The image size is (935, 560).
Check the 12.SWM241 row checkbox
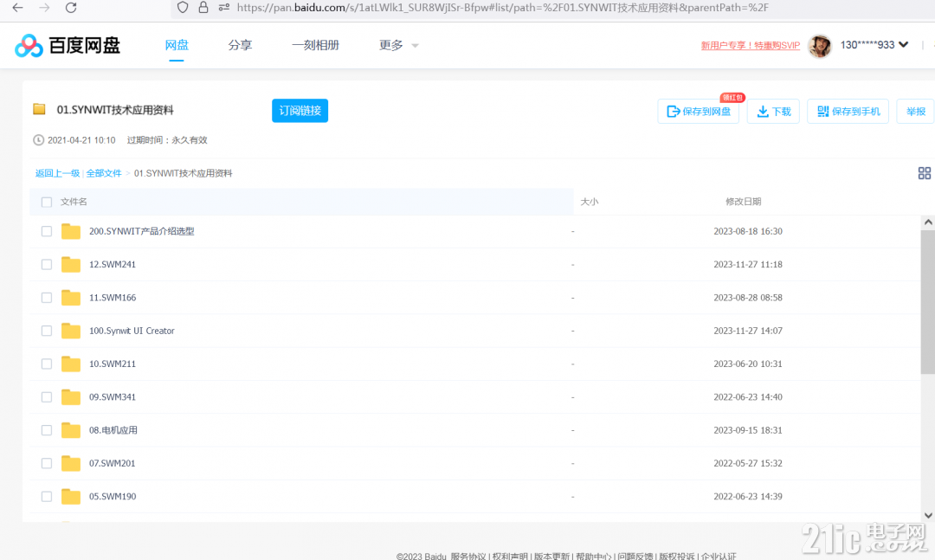47,264
